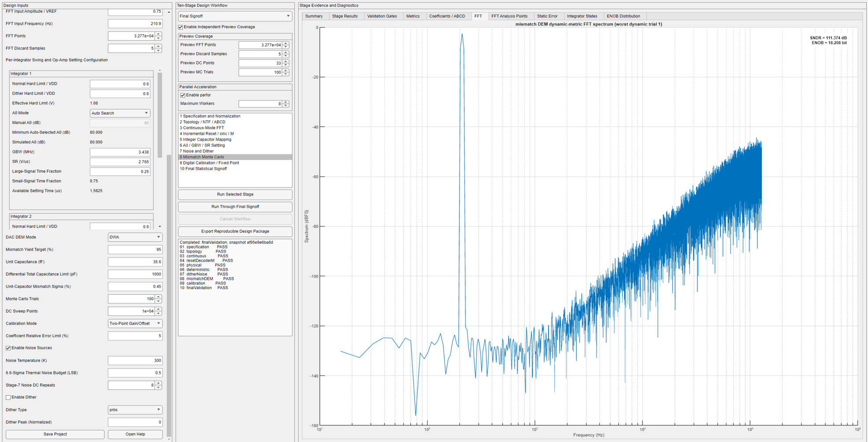This screenshot has width=868, height=442.
Task: Select stage 9 Digital Calibration / Fixed Point
Action: [x=235, y=163]
